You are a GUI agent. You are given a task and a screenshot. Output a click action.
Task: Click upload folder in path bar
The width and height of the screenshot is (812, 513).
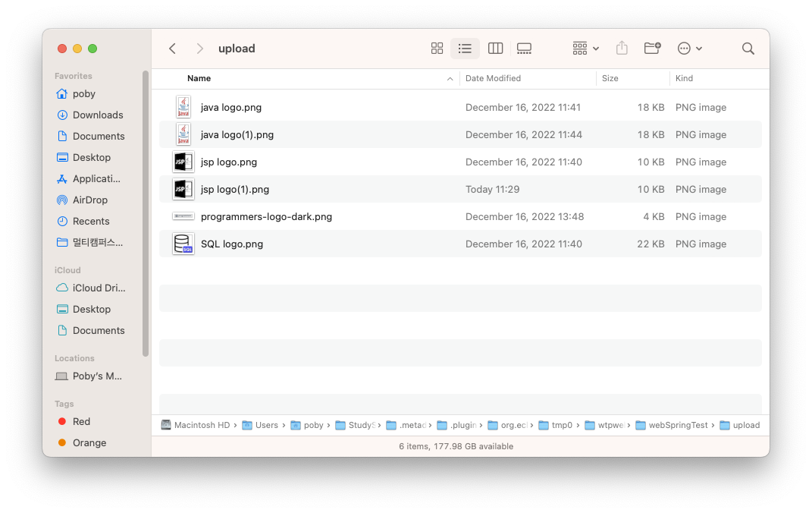[739, 426]
